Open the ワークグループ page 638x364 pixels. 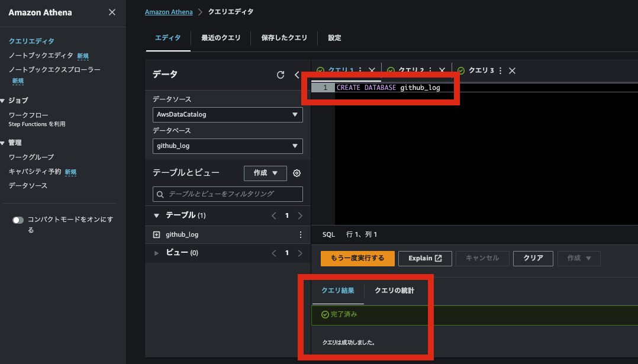click(30, 156)
